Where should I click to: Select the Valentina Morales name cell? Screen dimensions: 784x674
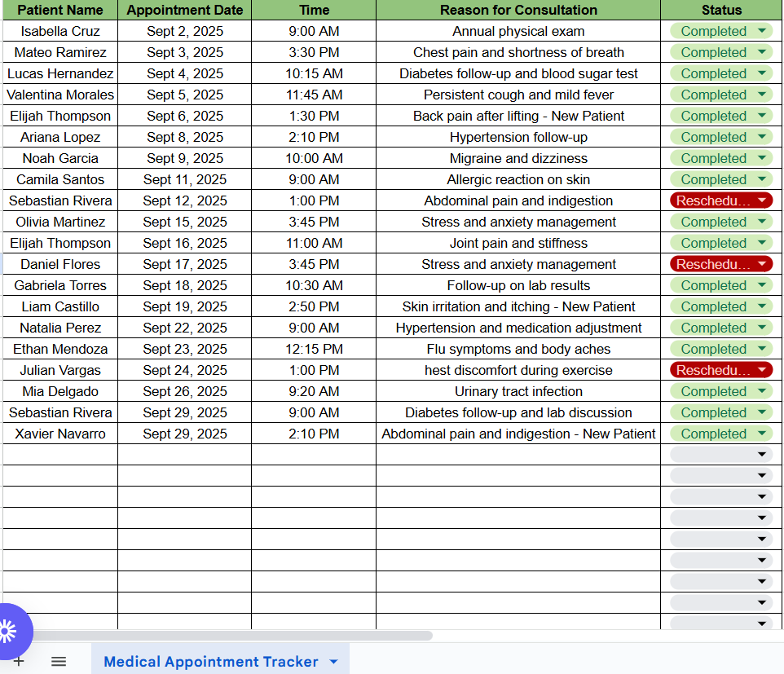[x=60, y=95]
